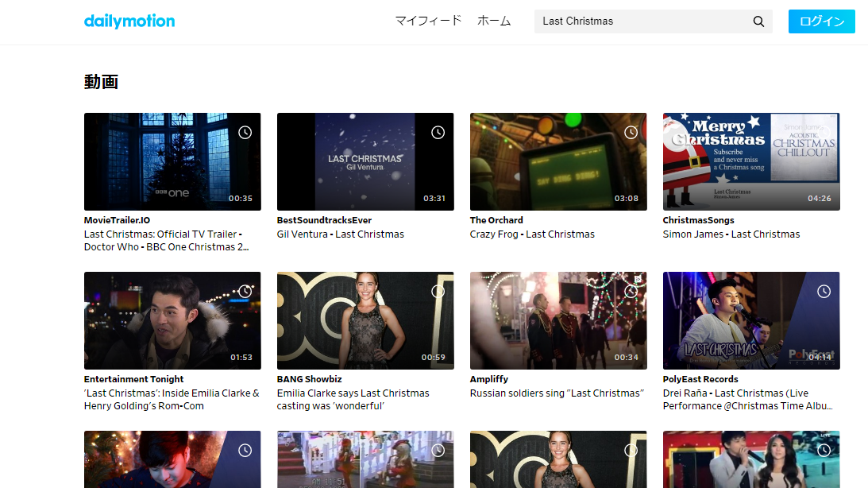Play the 00:59 Emilia Clarke thumbnail

(x=365, y=321)
